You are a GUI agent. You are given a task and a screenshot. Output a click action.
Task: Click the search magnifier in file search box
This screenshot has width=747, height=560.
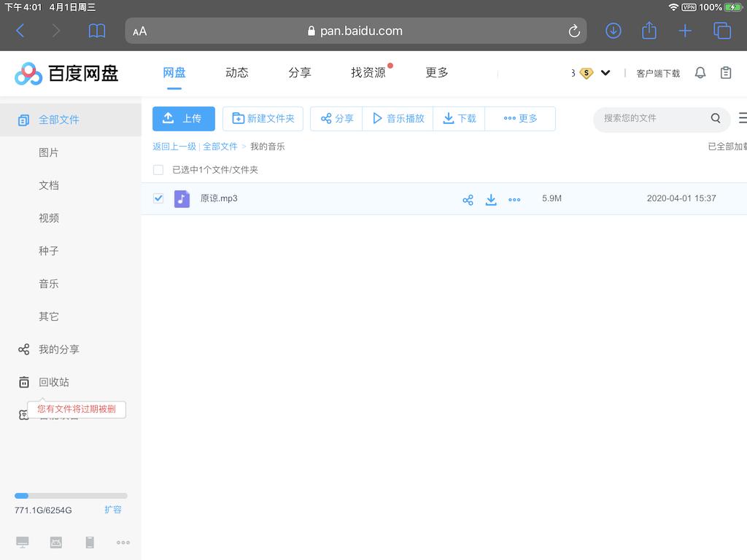click(715, 118)
